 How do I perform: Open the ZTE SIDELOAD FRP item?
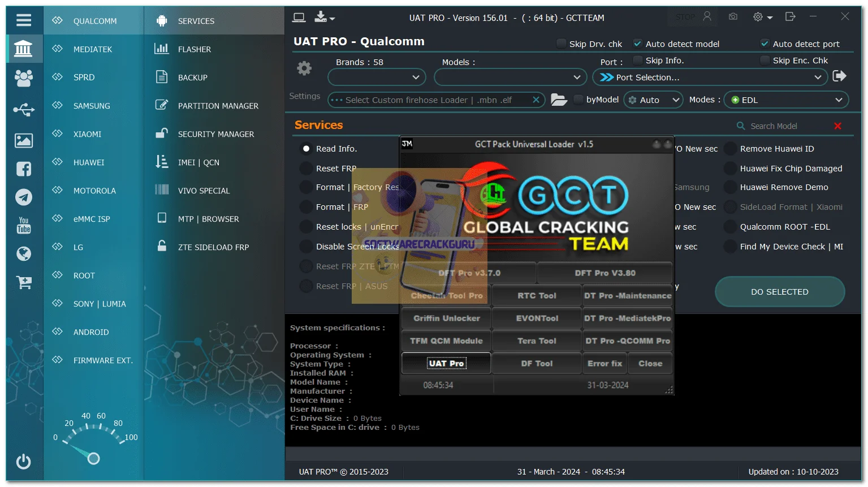pos(214,247)
